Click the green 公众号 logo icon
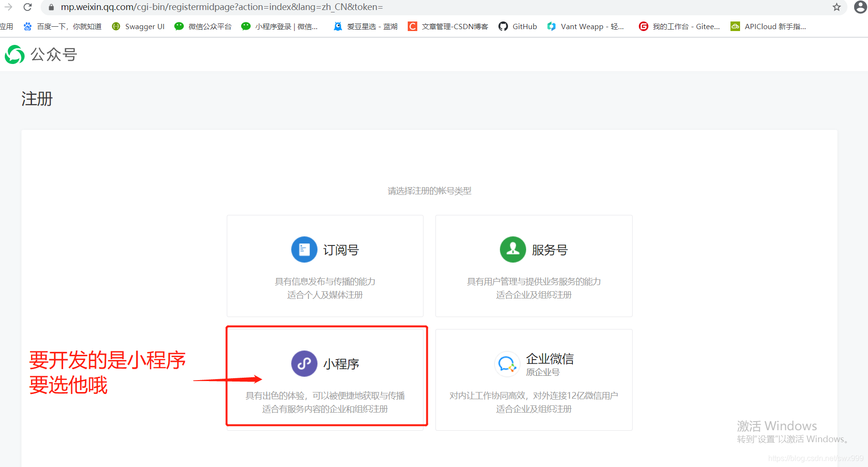This screenshot has width=868, height=467. click(x=15, y=54)
